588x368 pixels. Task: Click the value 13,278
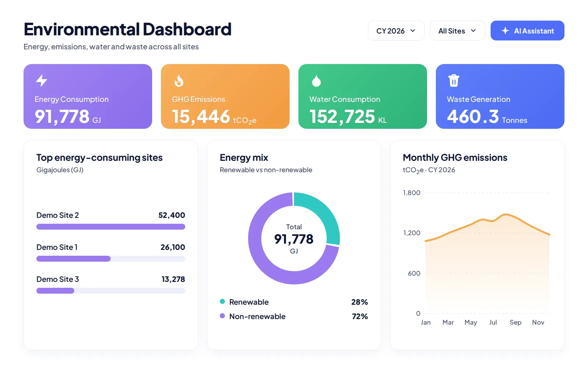tap(173, 279)
